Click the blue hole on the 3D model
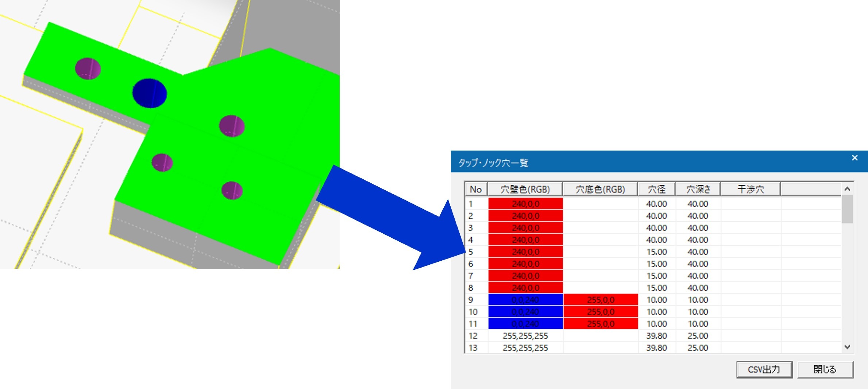The width and height of the screenshot is (868, 389). (x=150, y=93)
